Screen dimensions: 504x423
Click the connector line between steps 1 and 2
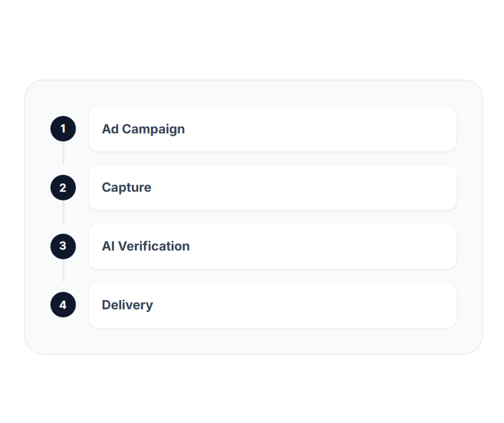[64, 153]
